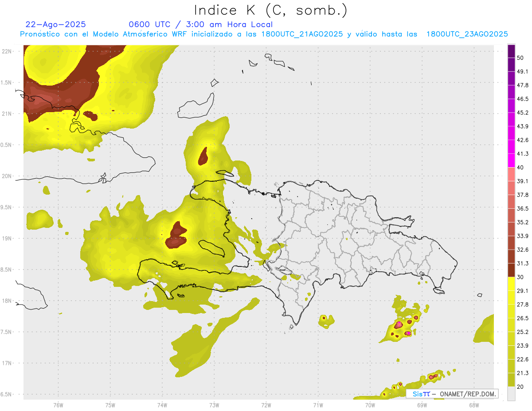Click the longitude label '69W'
532x411 pixels.
422,405
